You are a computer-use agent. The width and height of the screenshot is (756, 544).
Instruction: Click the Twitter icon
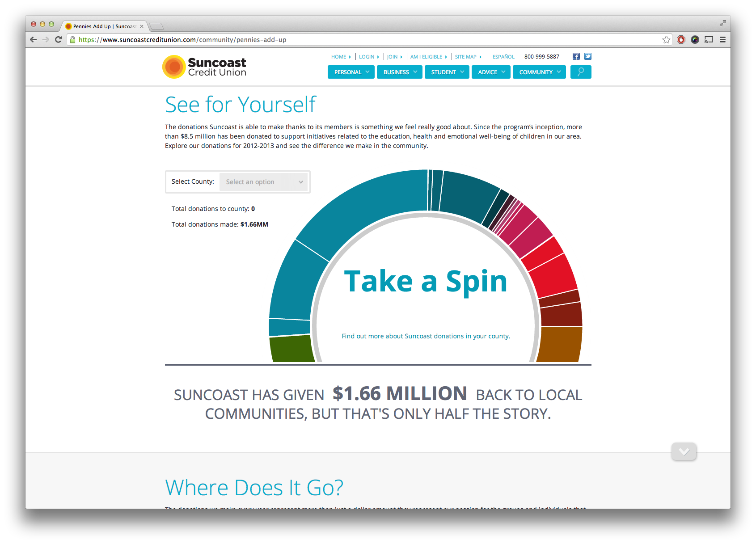[x=587, y=56]
